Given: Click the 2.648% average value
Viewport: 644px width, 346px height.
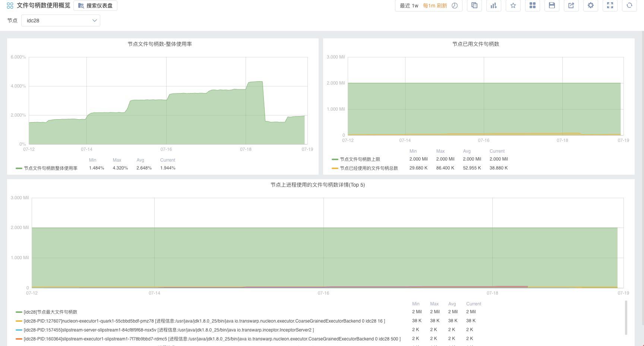Looking at the screenshot, I should pos(144,168).
